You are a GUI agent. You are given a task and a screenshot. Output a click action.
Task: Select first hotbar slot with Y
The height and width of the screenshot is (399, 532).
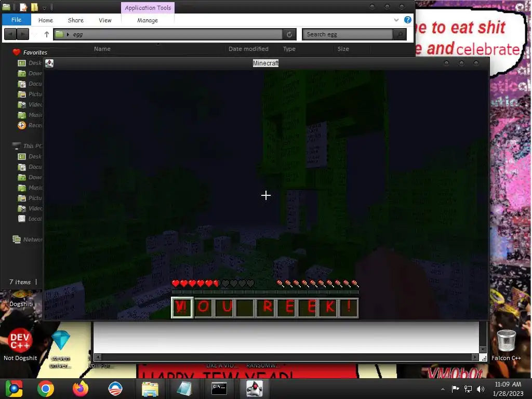click(x=182, y=308)
